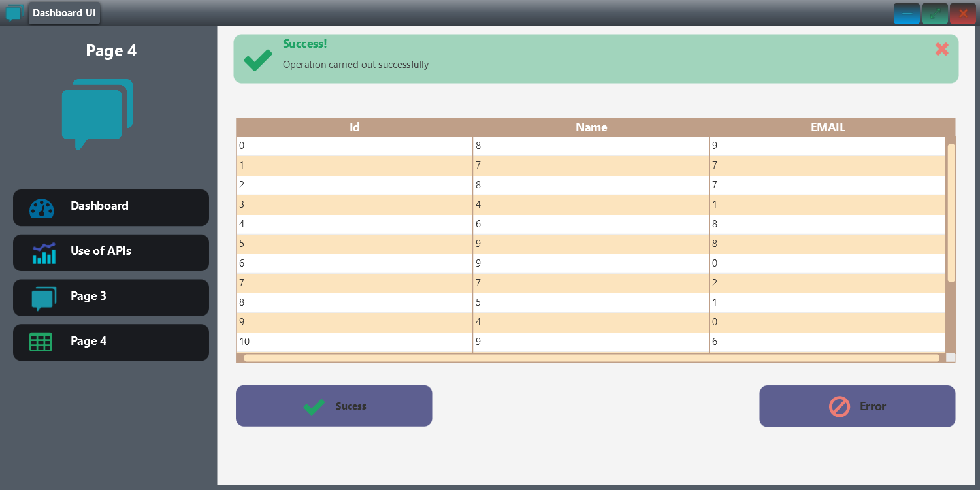Click the vertical scrollbar thumb of the table
This screenshot has width=980, height=490.
[x=951, y=213]
